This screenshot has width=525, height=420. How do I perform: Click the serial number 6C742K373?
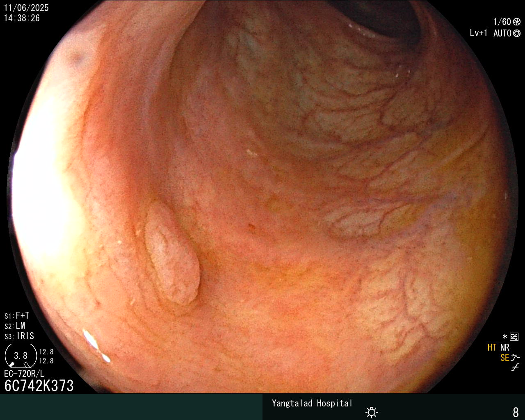39,386
